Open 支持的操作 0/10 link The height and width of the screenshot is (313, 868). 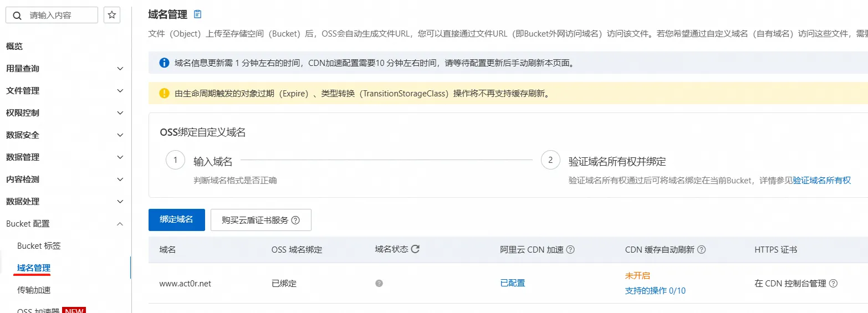[x=655, y=291]
